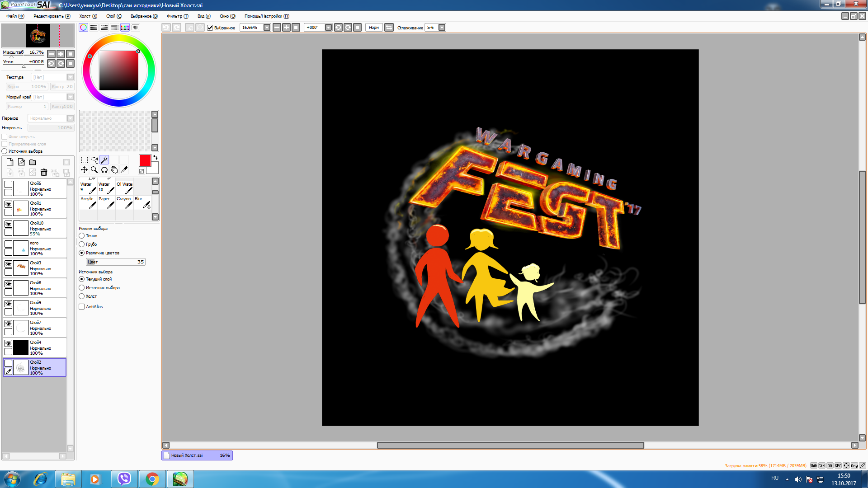
Task: Switch to the Новый Холст.sai canvas tab
Action: [x=197, y=455]
